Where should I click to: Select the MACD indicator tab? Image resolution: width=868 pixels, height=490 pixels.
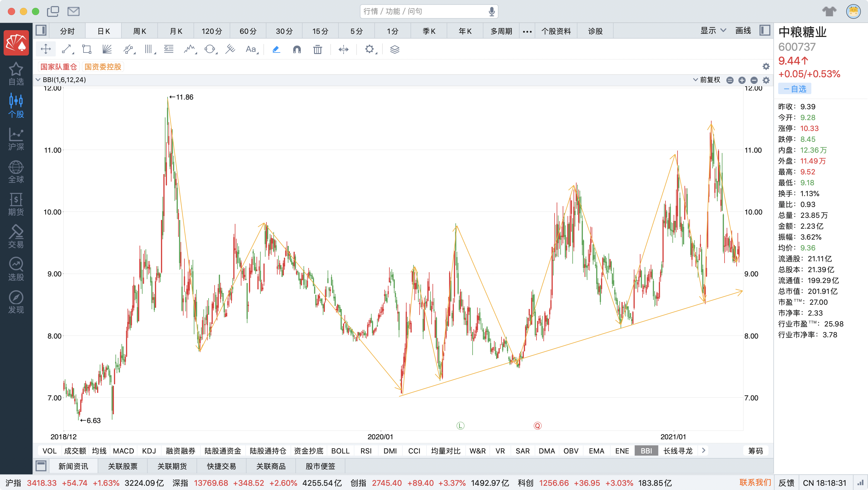(123, 451)
